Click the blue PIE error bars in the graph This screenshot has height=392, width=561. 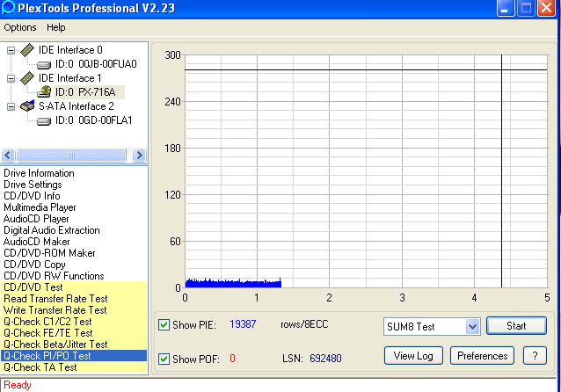233,283
